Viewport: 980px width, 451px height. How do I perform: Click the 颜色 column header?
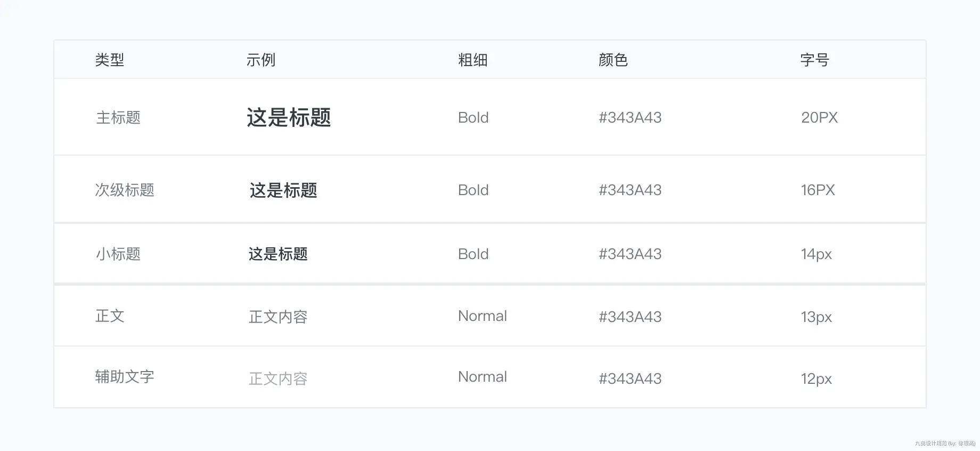point(613,60)
